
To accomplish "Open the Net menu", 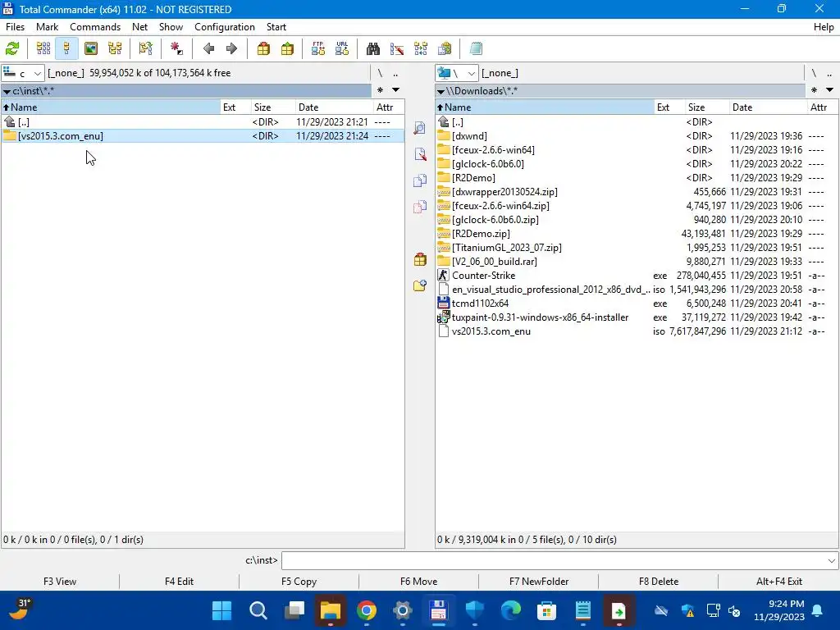I will pos(139,27).
